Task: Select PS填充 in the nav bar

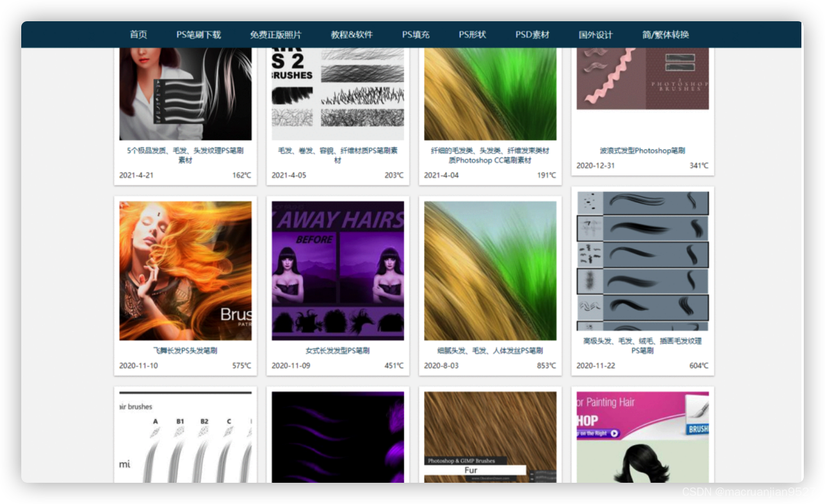Action: coord(416,35)
